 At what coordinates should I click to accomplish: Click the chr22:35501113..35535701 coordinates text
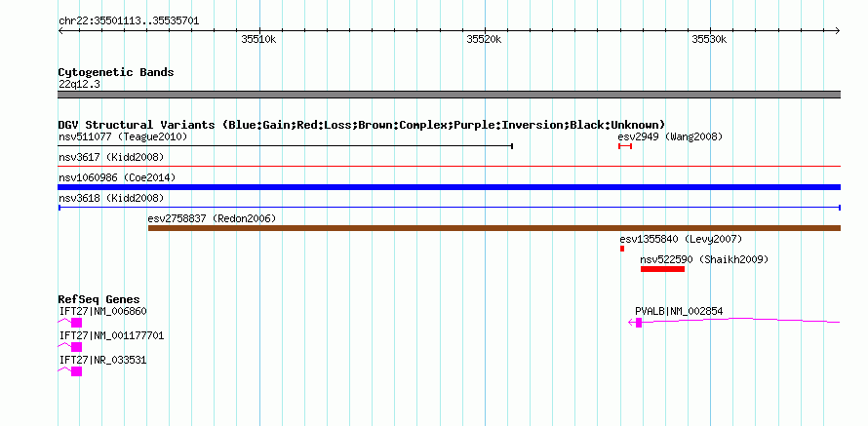pos(129,21)
